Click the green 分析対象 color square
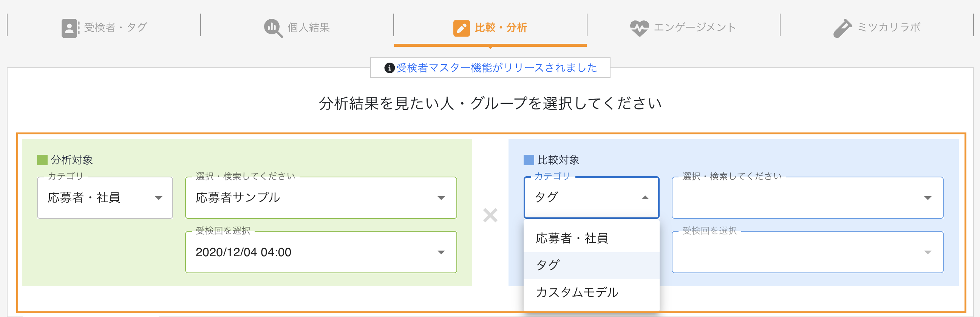 pos(42,160)
